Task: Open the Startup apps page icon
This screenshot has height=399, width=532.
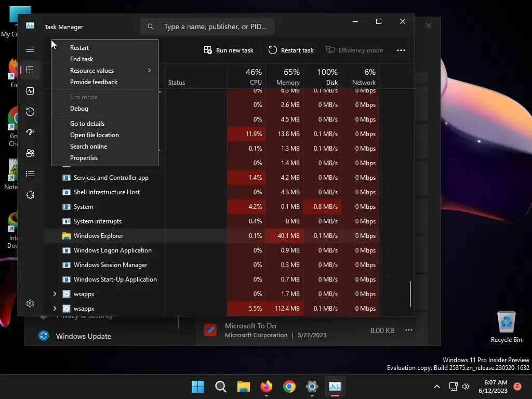Action: pyautogui.click(x=30, y=132)
